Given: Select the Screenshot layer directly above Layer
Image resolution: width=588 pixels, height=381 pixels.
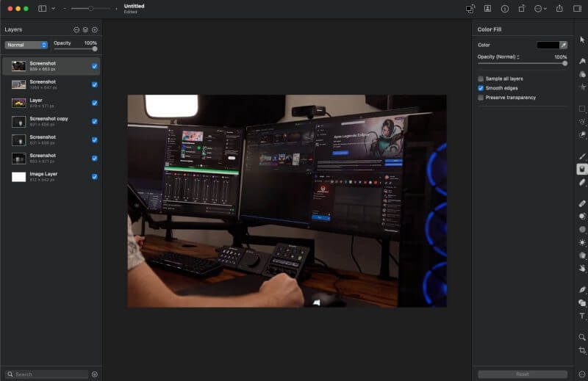Looking at the screenshot, I should 51,84.
